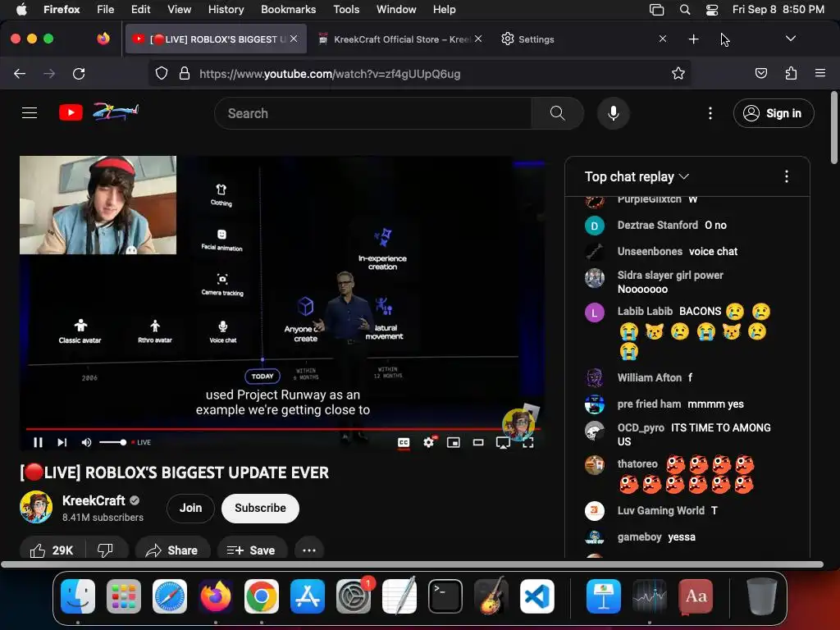Click the YouTube URL address bar
This screenshot has height=630, width=840.
[x=419, y=74]
